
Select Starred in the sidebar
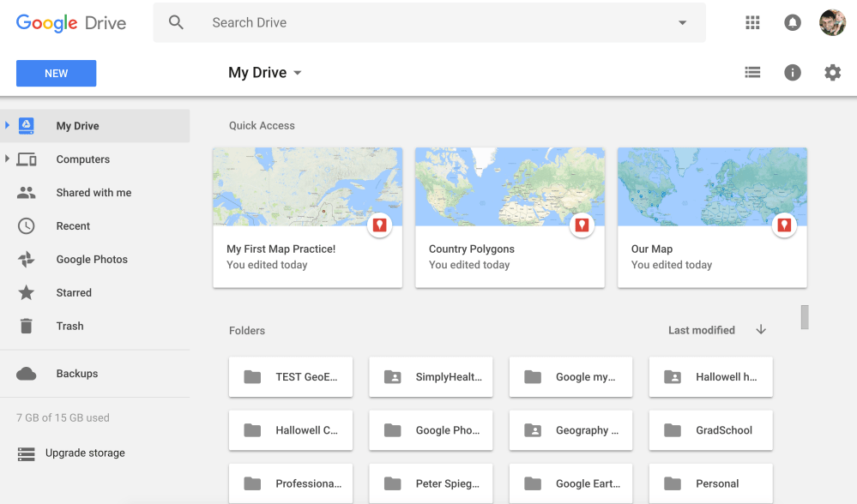[x=74, y=293]
